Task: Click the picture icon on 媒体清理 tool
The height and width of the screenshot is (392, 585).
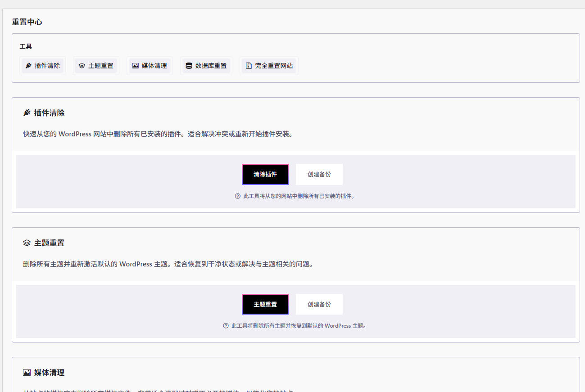Action: [x=135, y=65]
